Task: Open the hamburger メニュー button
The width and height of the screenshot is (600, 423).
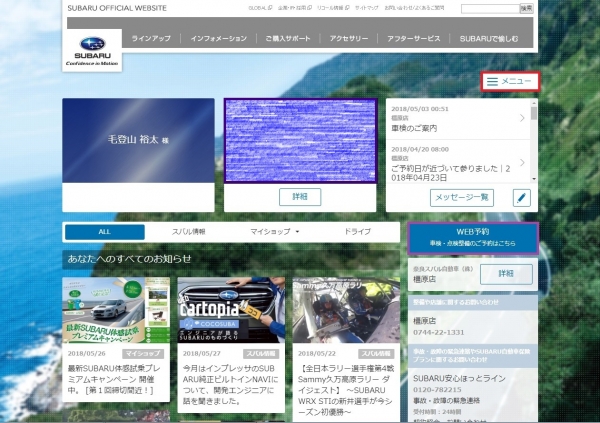Action: 510,81
